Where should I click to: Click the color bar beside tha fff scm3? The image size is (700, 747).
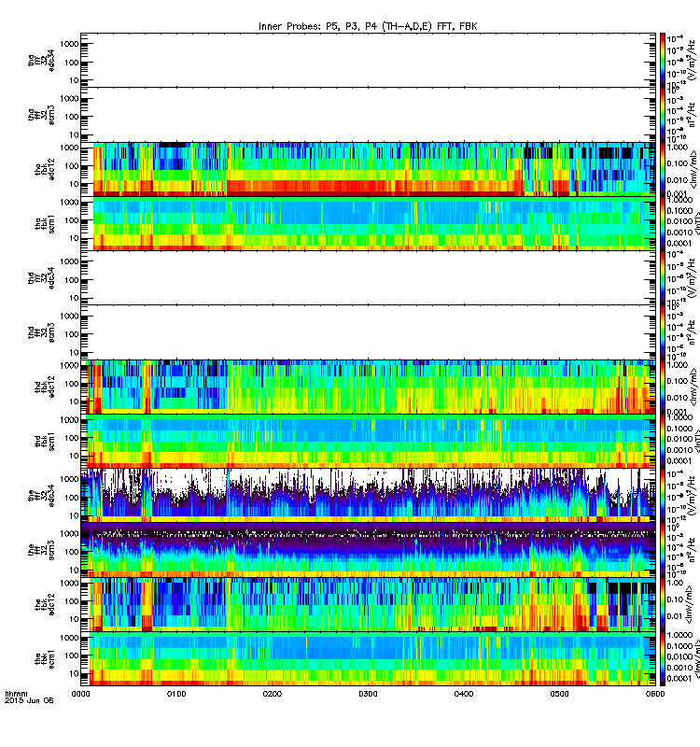[x=663, y=114]
